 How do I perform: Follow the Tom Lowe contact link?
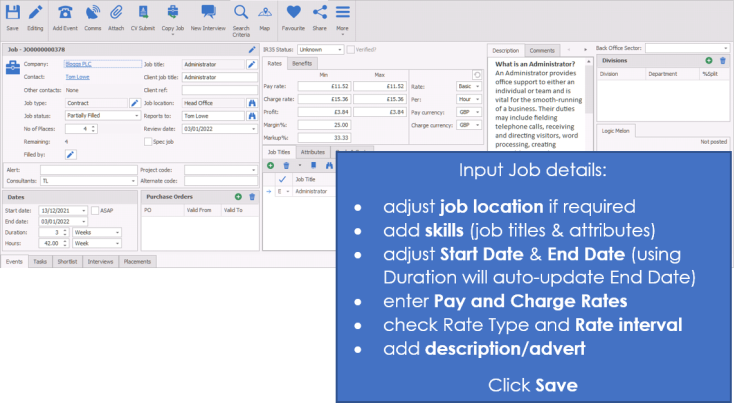coord(76,76)
